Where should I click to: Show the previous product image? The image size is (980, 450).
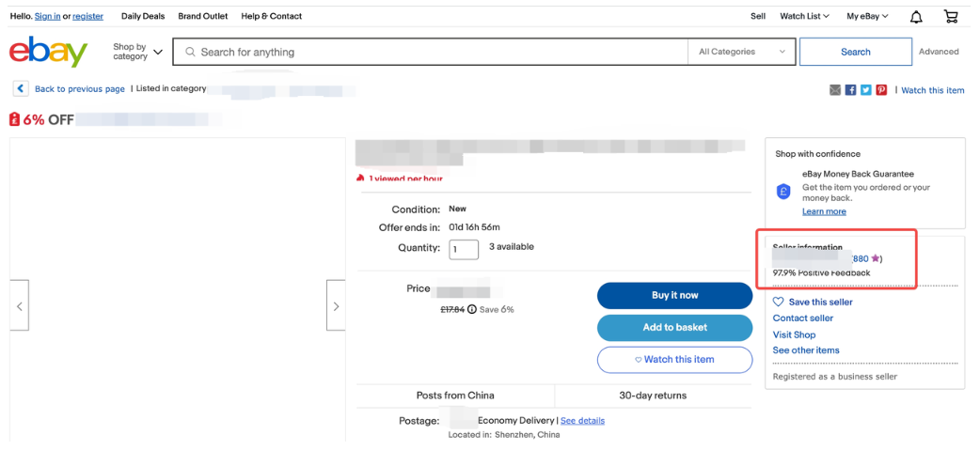20,305
